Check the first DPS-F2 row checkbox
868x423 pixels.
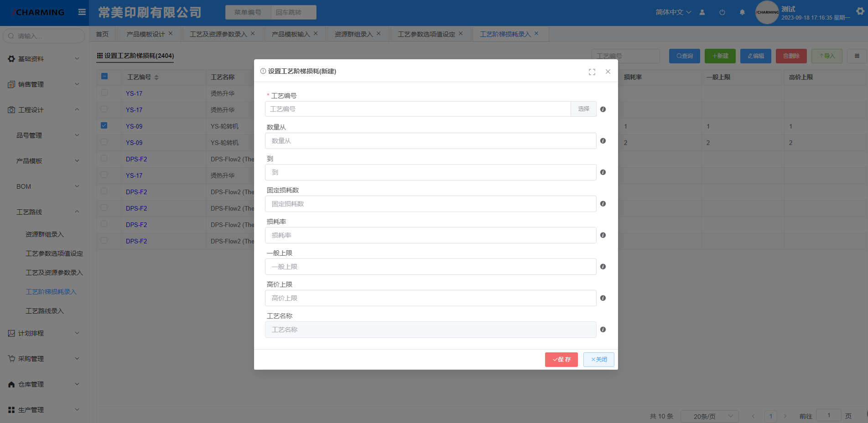104,158
